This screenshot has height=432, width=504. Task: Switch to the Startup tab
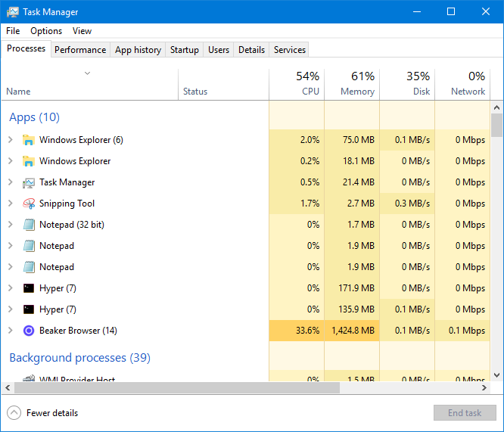[185, 50]
